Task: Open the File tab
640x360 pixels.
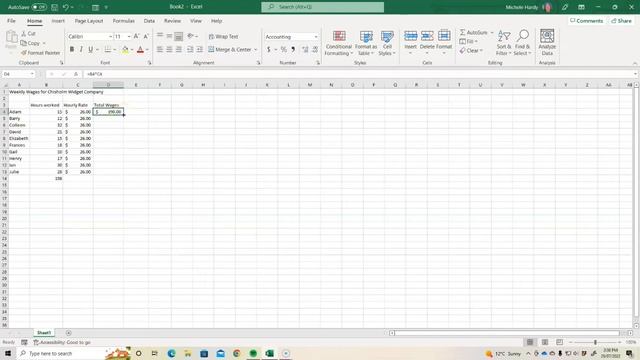Action: (11, 21)
